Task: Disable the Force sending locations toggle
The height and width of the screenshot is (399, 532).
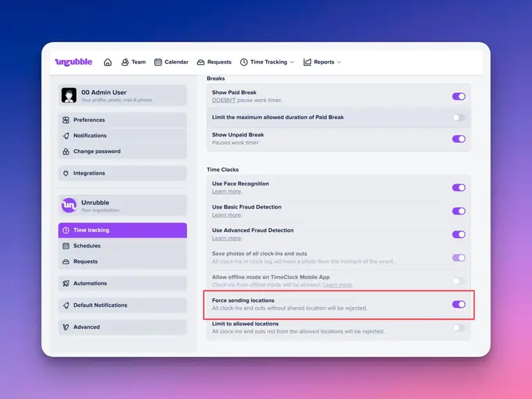Action: click(x=459, y=304)
